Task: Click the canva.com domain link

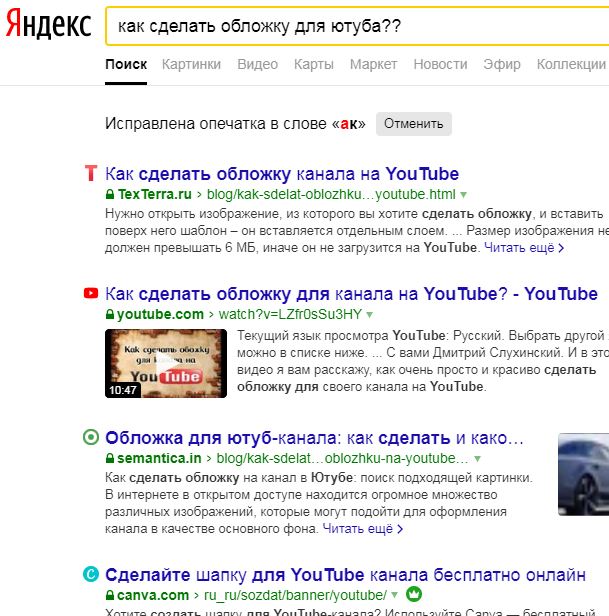Action: (153, 595)
